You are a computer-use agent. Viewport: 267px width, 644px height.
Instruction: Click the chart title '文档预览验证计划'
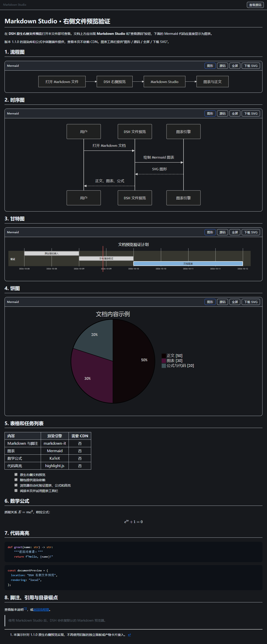click(133, 244)
